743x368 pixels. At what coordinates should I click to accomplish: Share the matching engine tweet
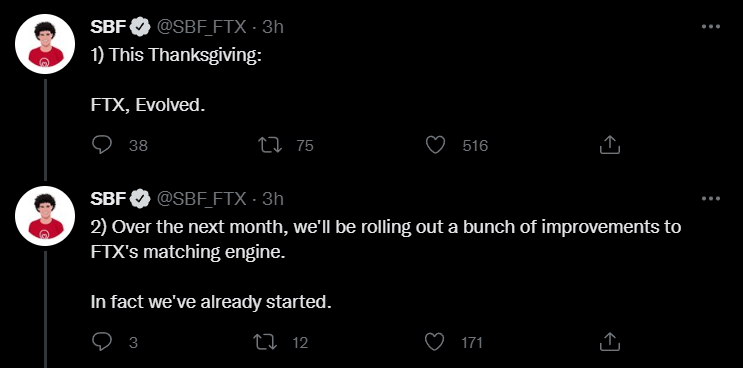(609, 342)
